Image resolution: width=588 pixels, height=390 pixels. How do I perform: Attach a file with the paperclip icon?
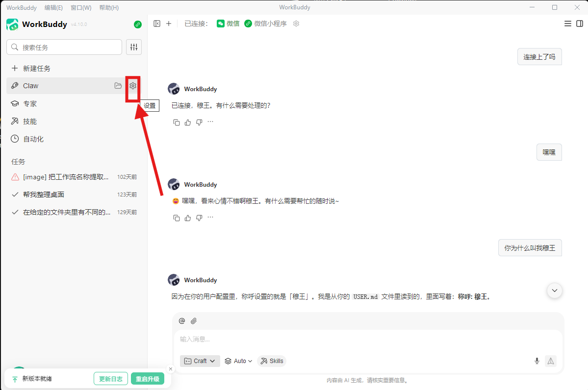point(194,321)
